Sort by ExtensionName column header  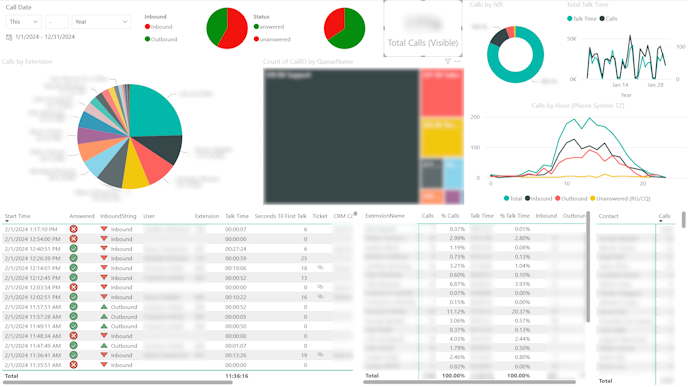(x=385, y=215)
